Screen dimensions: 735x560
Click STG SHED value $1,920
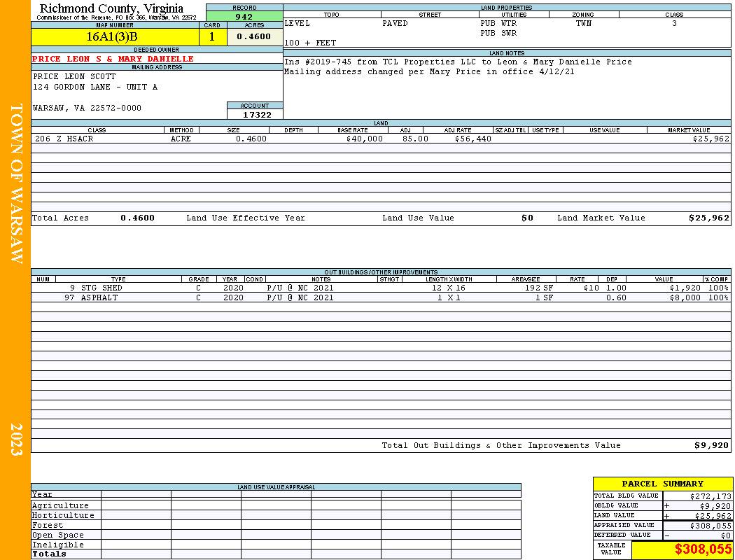click(685, 288)
